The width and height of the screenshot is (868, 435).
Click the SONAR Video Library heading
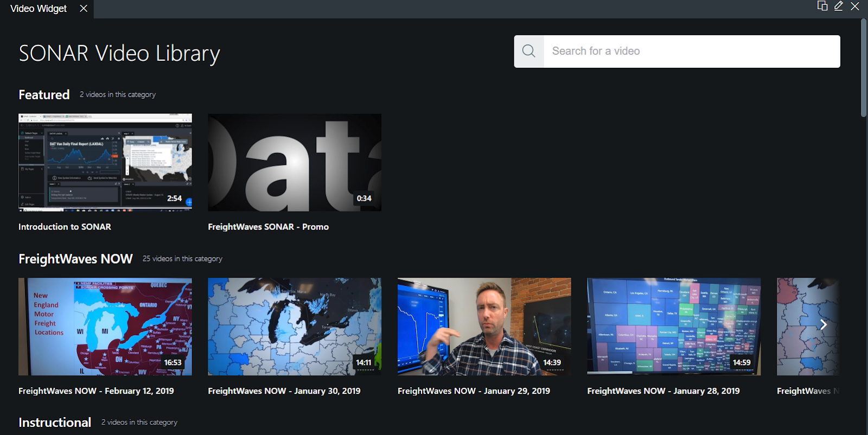[x=119, y=53]
